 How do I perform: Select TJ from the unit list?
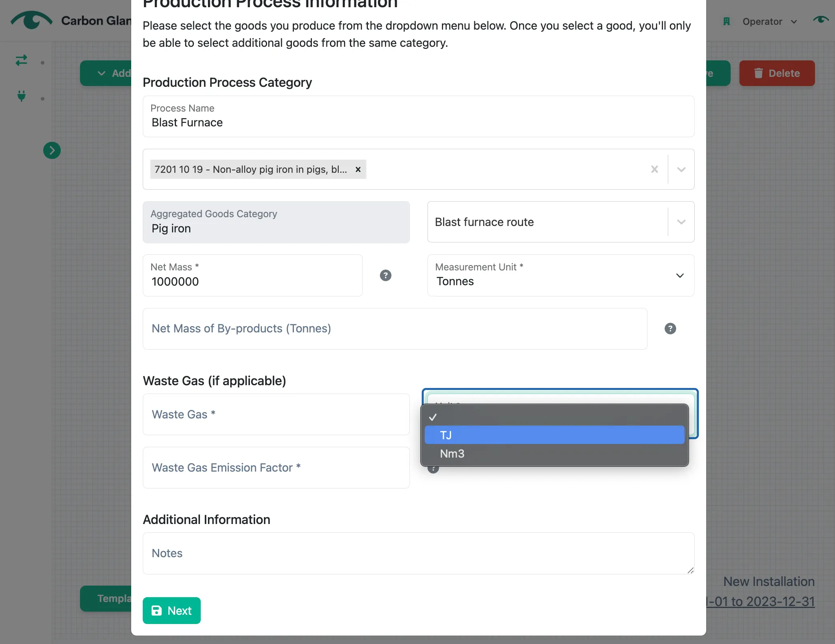point(554,435)
